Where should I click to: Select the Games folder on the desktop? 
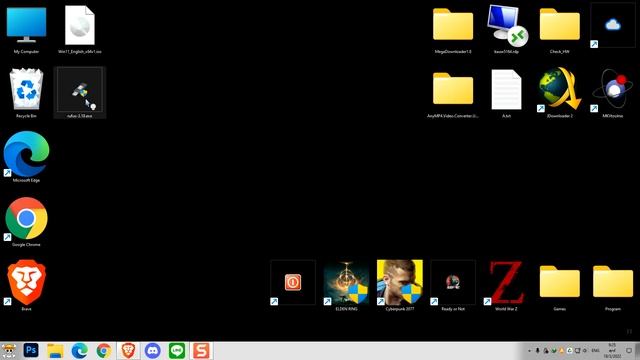pyautogui.click(x=560, y=282)
